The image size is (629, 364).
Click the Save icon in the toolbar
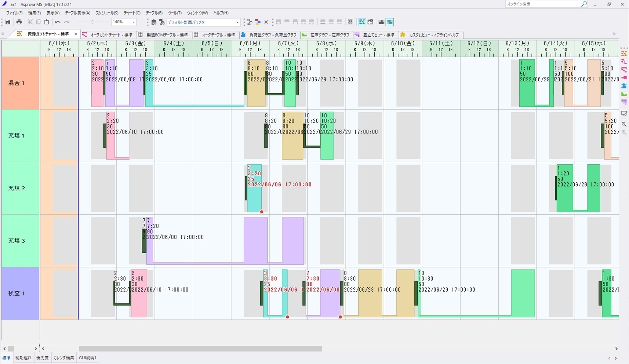pos(8,22)
